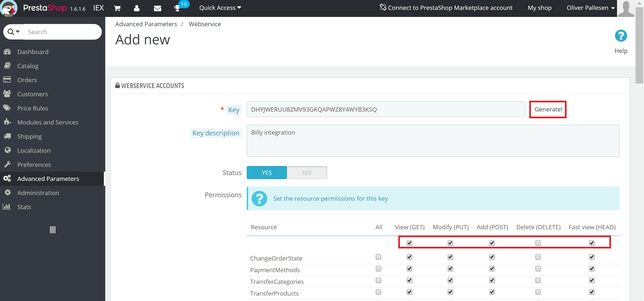Click the Modules puzzle piece icon
Image resolution: width=644 pixels, height=301 pixels.
[x=7, y=122]
